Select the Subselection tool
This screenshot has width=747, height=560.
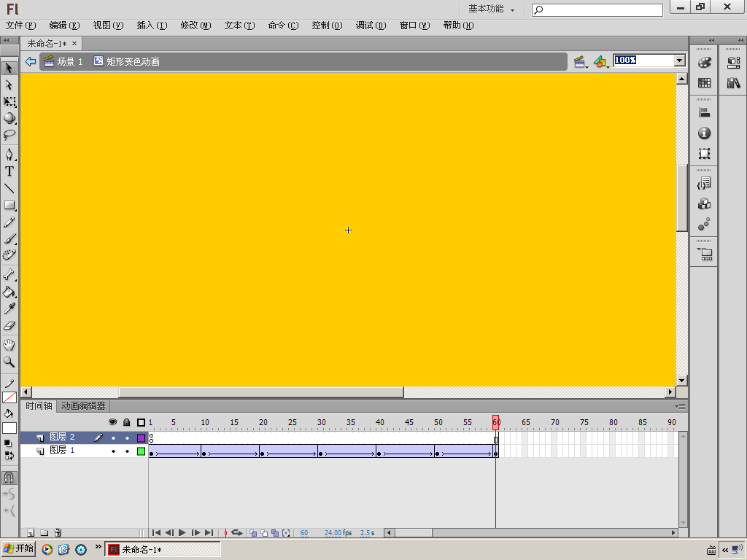click(x=9, y=85)
